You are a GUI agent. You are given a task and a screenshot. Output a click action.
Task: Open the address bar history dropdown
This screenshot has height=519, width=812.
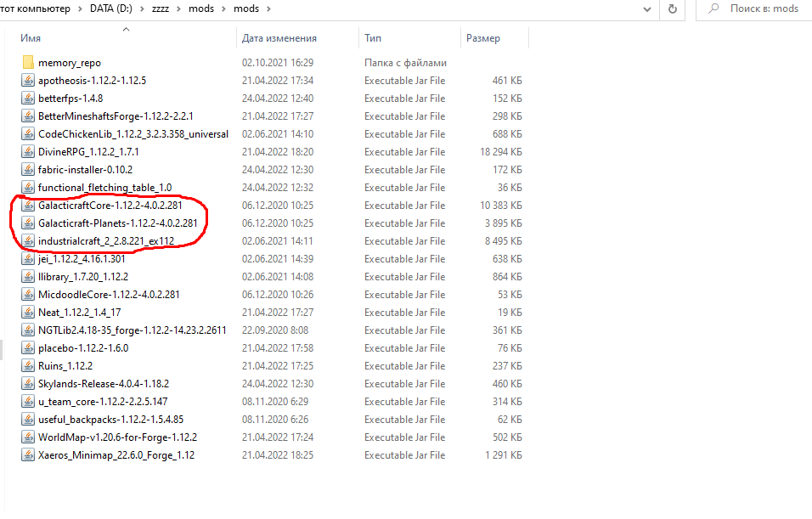pos(647,8)
